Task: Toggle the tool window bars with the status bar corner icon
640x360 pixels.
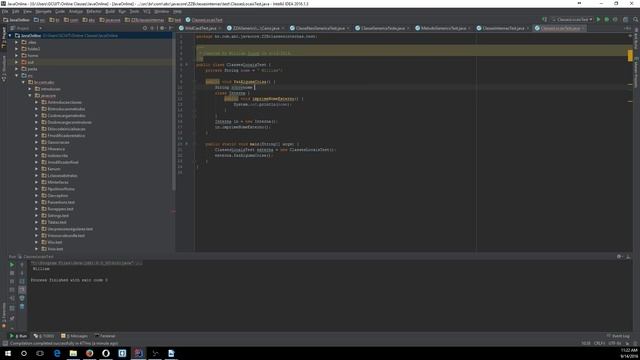Action: [4, 343]
